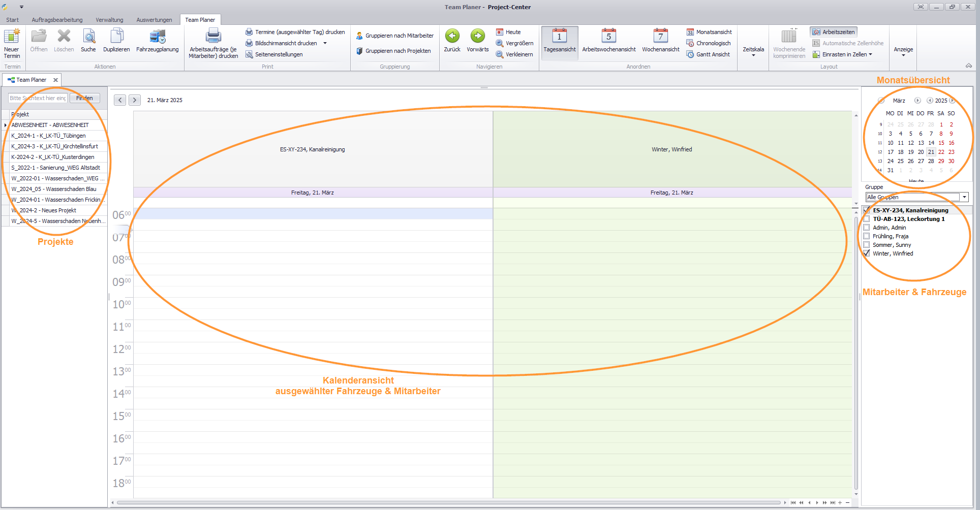Open the Fahrzeugplanung tool
The image size is (980, 510).
pyautogui.click(x=157, y=37)
